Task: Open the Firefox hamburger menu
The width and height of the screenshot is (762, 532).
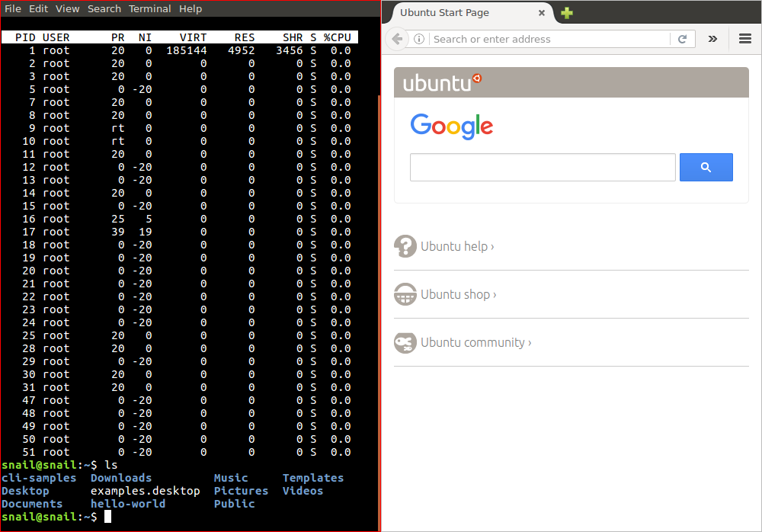Action: click(745, 39)
